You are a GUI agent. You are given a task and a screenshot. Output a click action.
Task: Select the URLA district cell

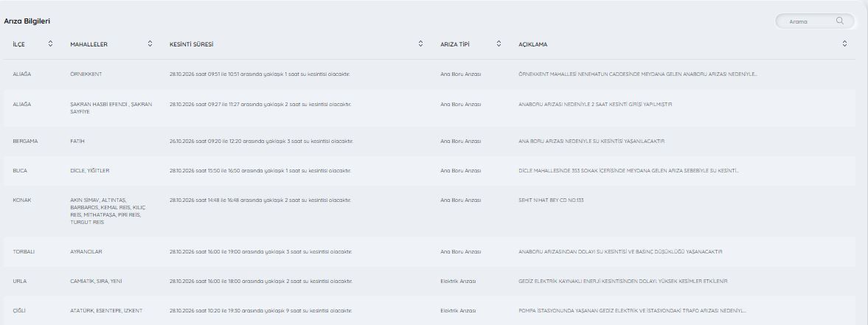pyautogui.click(x=19, y=282)
